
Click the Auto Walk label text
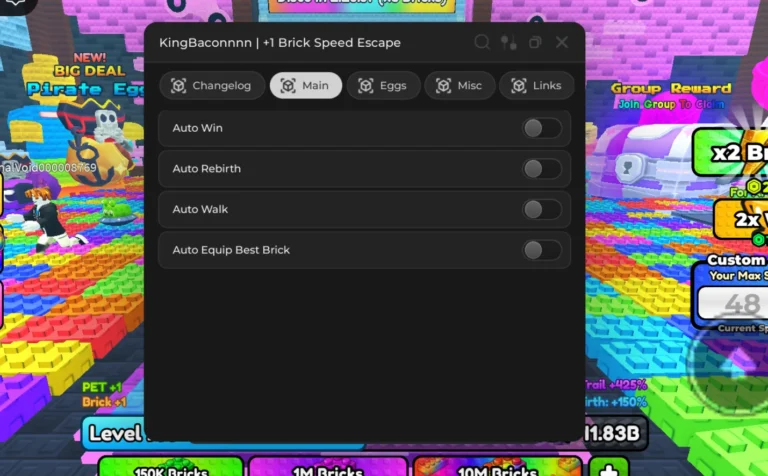tap(200, 209)
